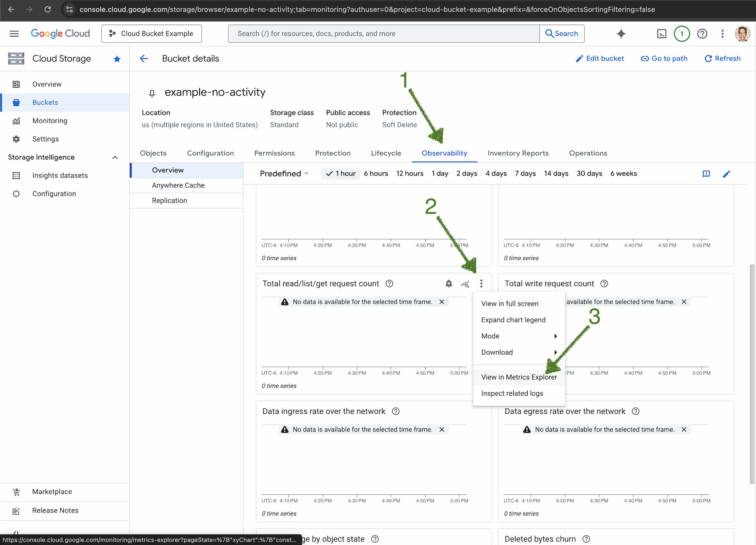Click the resource search input field

[383, 34]
